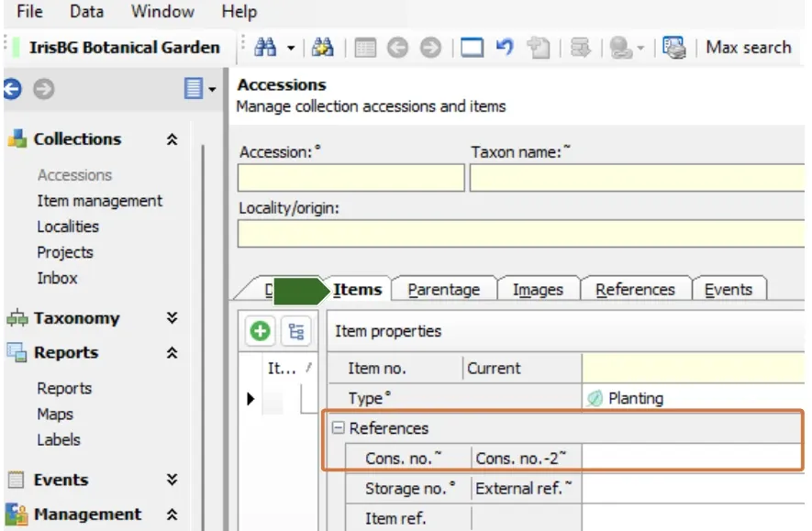Click the blue undo arrow icon
Viewport: 812px width, 531px height.
505,47
